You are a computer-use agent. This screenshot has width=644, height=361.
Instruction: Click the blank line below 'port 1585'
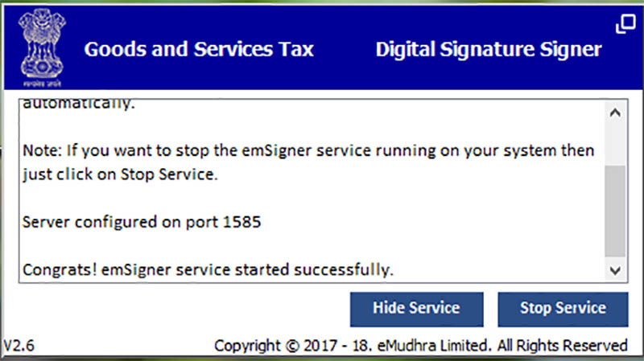242,245
